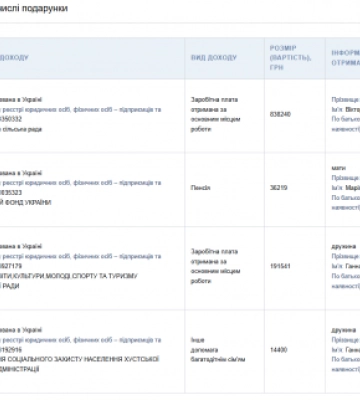Click the 'мати' recipient label
Image resolution: width=360 pixels, height=400 pixels.
click(338, 168)
